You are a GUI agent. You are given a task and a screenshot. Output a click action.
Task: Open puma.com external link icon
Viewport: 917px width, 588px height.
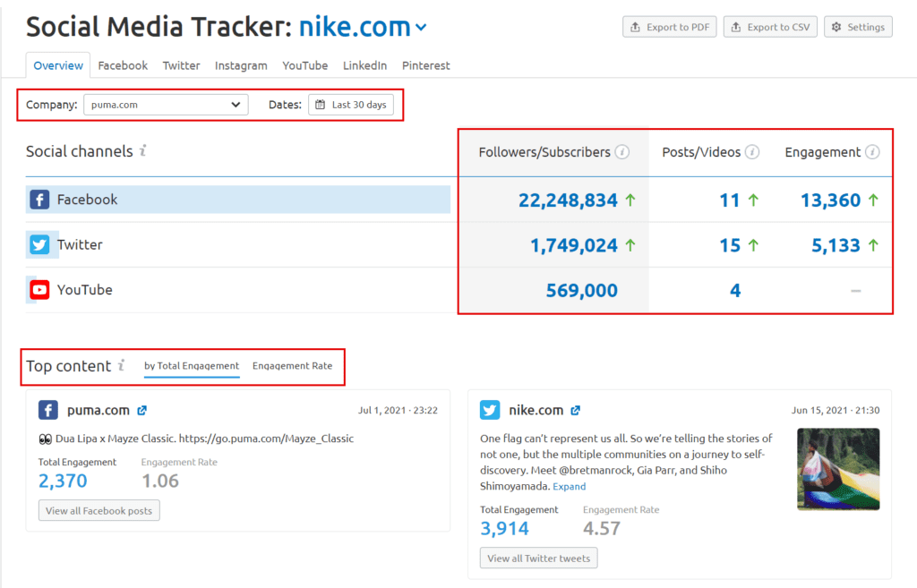coord(141,410)
